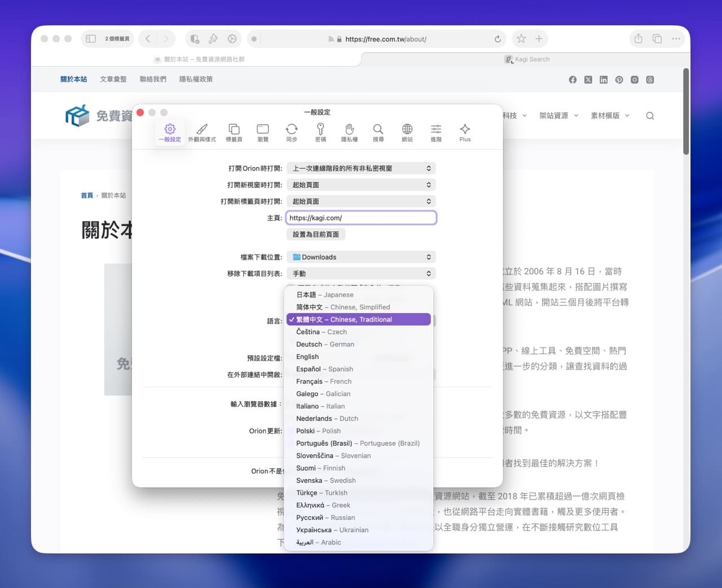Screen dimensions: 722x588
Task: Open the 搜尋 (Search) settings section
Action: point(378,132)
